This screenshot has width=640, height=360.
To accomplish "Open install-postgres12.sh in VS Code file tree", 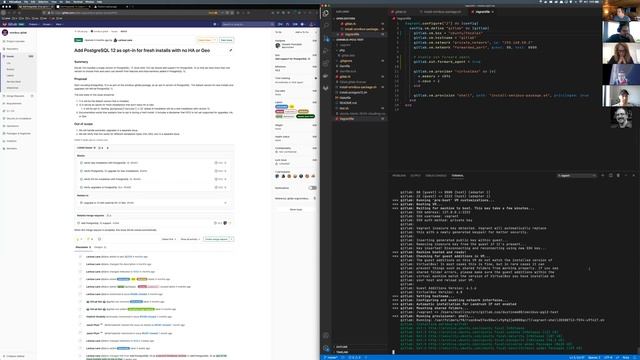I will (x=353, y=92).
